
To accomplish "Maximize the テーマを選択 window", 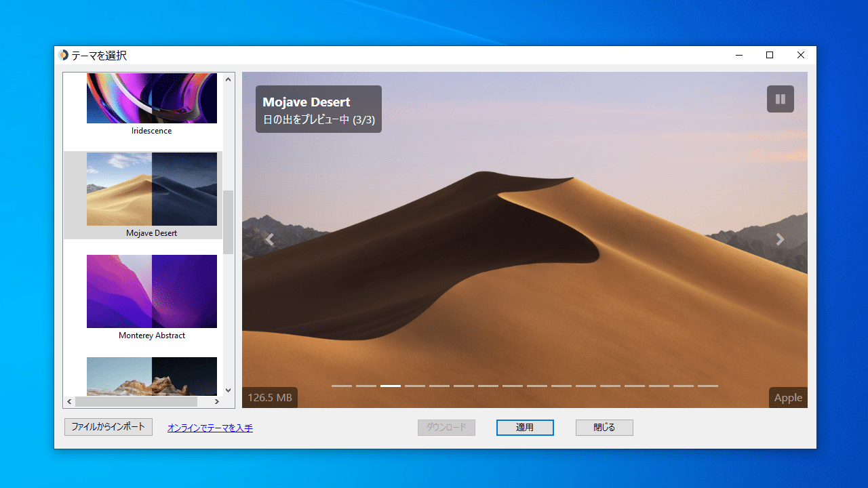I will pos(770,55).
